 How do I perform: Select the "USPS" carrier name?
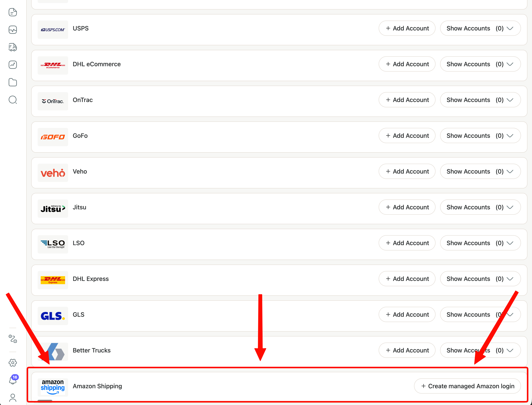(x=81, y=28)
